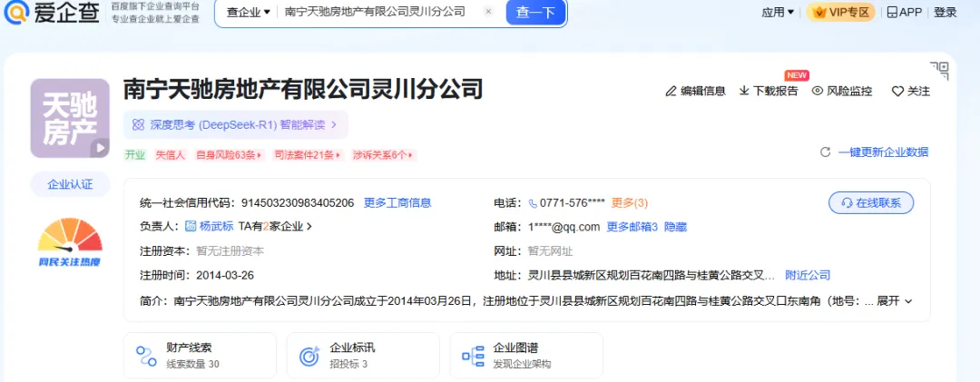Click the company address text
This screenshot has height=382, width=980.
[652, 275]
